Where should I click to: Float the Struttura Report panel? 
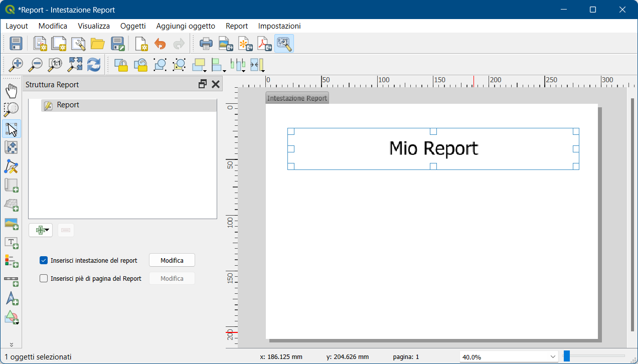tap(203, 84)
